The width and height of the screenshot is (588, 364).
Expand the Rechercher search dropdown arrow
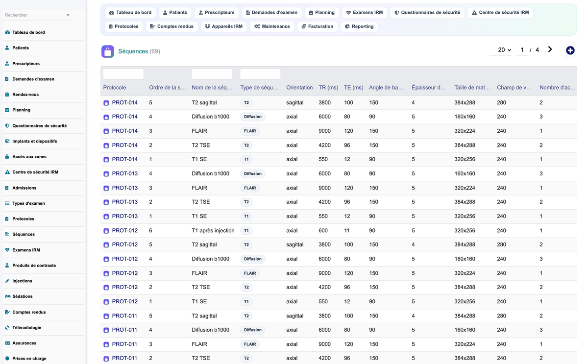(x=68, y=15)
